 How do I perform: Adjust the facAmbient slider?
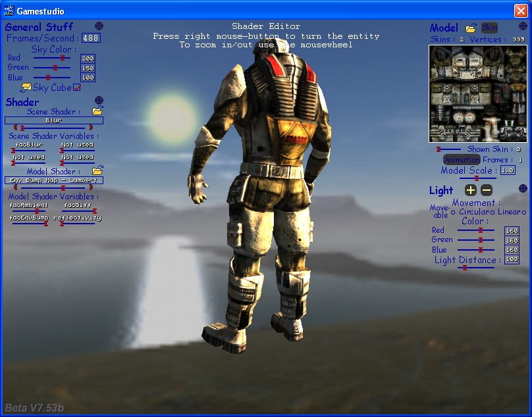(x=28, y=211)
